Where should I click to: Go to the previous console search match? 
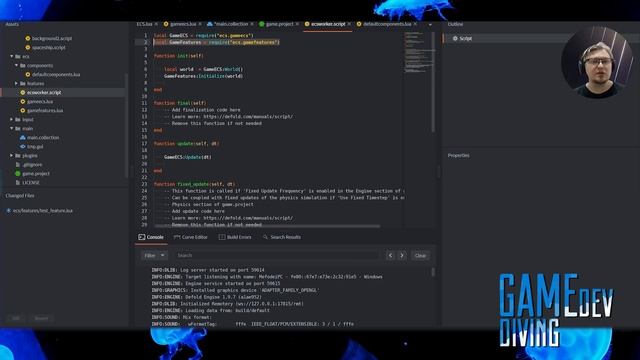coord(390,256)
